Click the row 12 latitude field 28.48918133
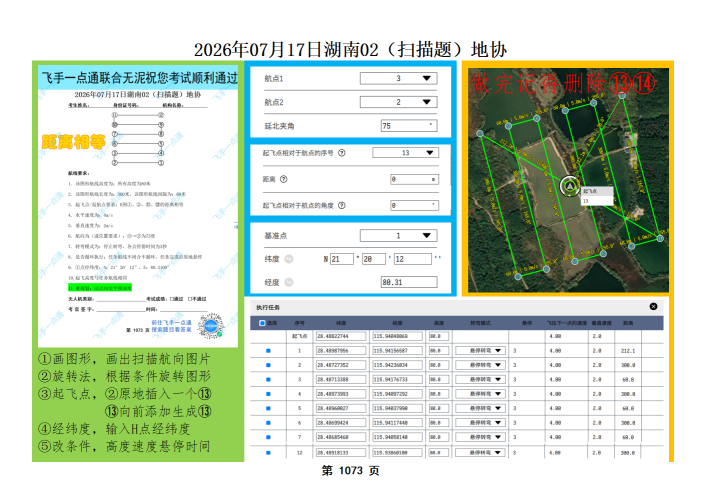This screenshot has width=701, height=496. [341, 453]
